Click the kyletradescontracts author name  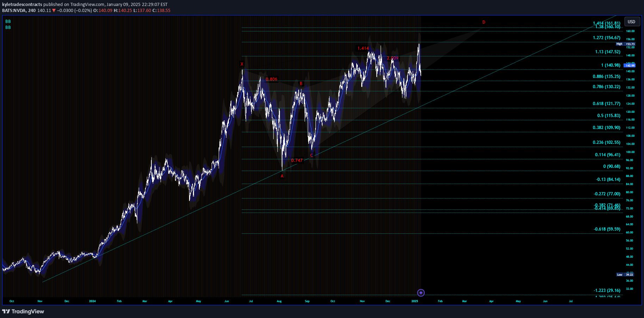[22, 5]
